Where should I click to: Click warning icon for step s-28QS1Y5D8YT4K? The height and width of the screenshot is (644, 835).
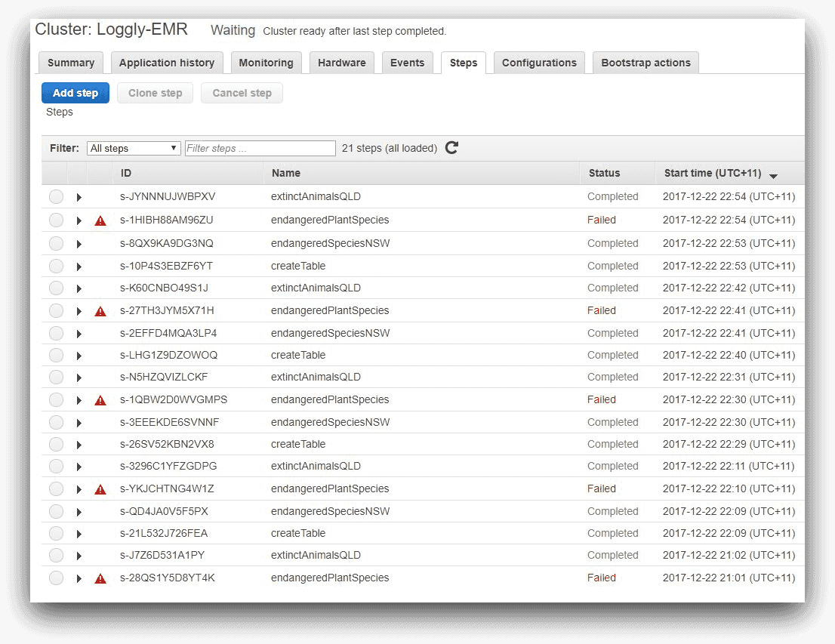(100, 578)
